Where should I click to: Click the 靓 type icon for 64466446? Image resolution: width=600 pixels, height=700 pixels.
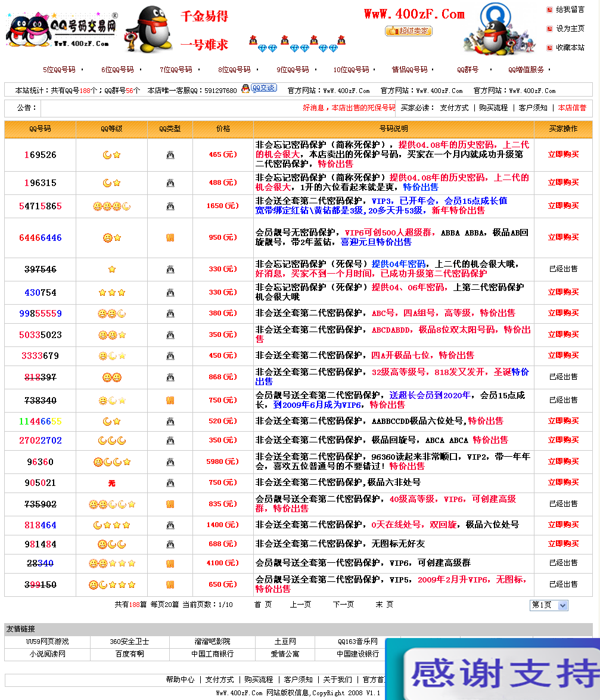(x=170, y=237)
